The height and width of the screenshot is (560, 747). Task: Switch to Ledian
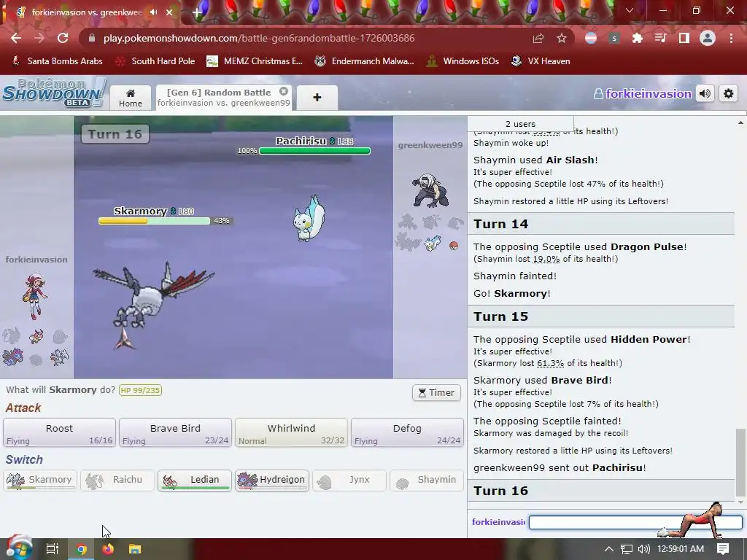194,480
